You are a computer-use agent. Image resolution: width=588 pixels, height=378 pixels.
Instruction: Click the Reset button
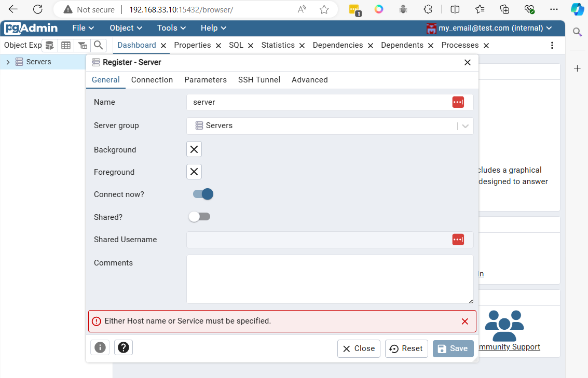tap(406, 348)
